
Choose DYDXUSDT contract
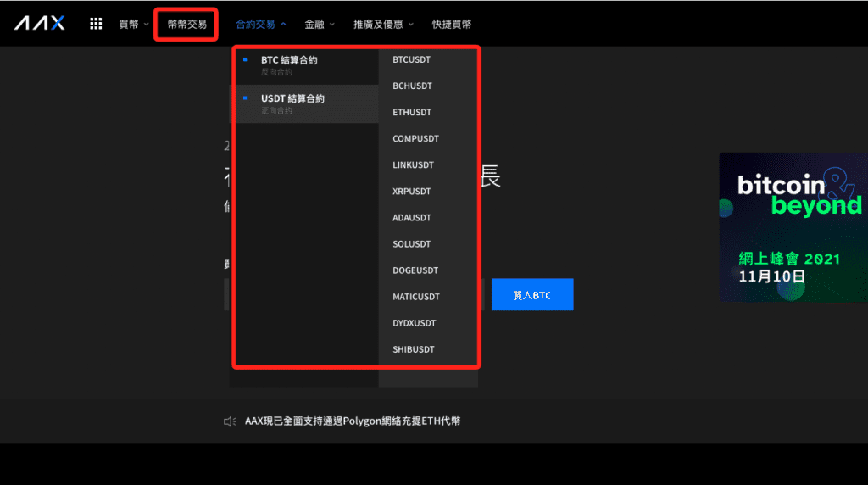click(x=414, y=323)
